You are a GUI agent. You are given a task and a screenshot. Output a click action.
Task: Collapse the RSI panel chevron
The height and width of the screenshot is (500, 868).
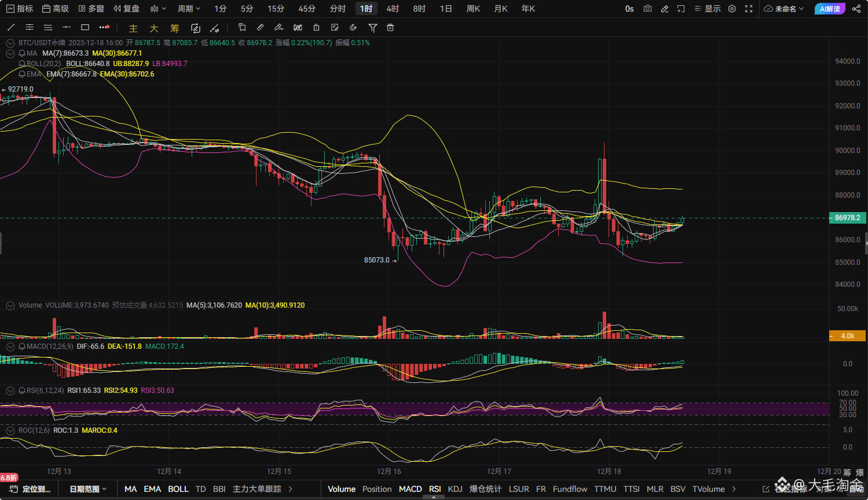[10, 390]
